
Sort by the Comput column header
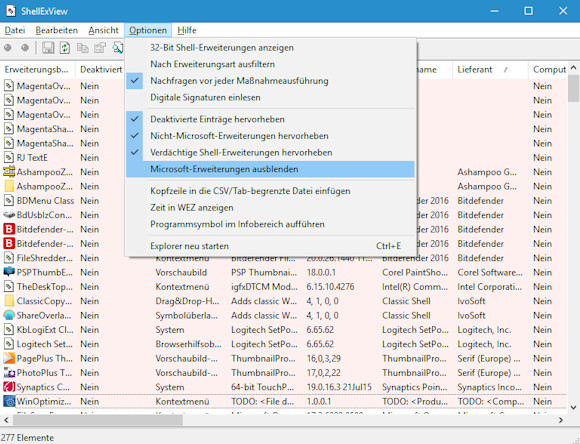[548, 70]
